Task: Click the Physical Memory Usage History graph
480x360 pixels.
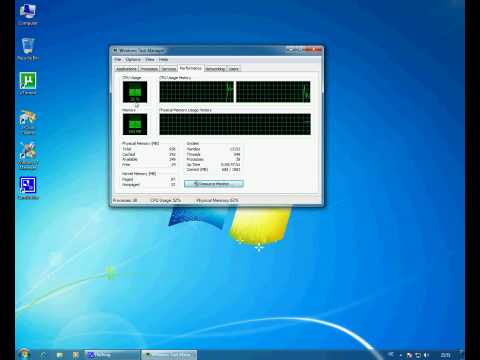Action: (235, 124)
